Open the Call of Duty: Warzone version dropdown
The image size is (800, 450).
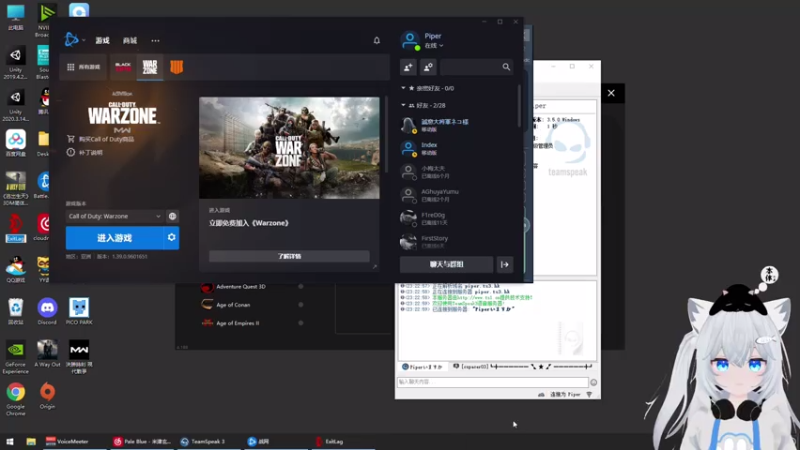pos(114,216)
